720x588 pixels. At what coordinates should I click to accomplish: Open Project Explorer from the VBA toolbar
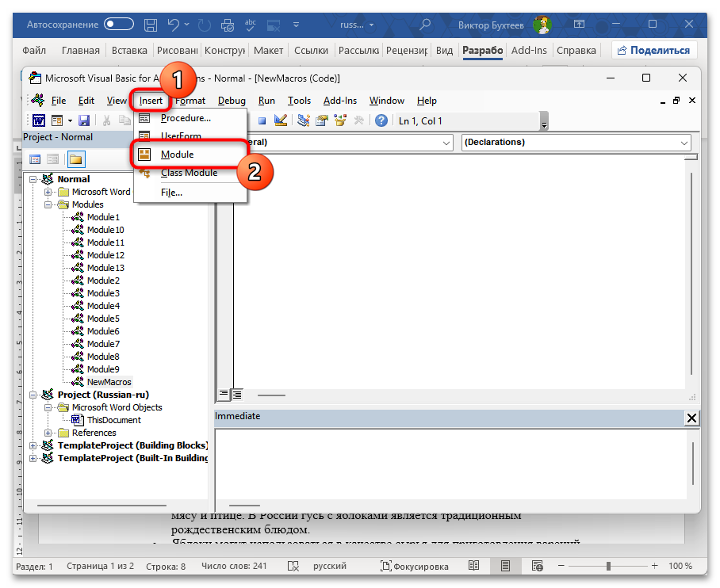(x=304, y=120)
